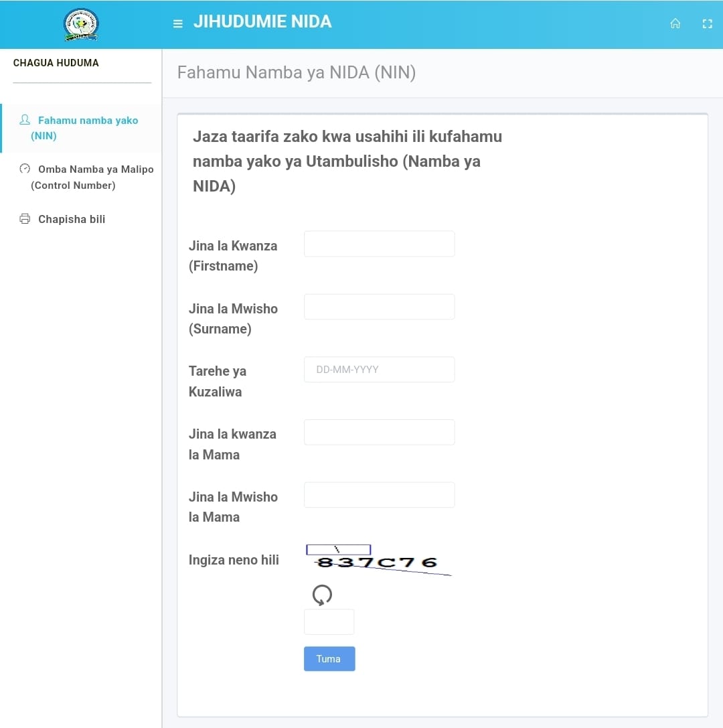Open the Chapisha bili section
The height and width of the screenshot is (728, 723).
(x=72, y=219)
